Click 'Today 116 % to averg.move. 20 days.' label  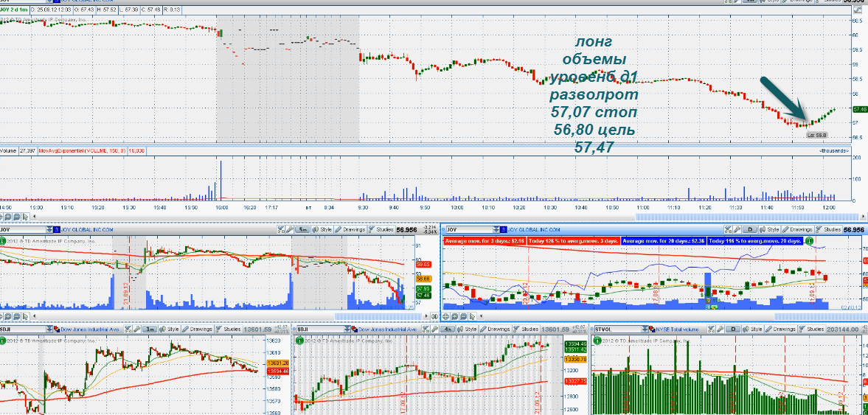pyautogui.click(x=755, y=241)
